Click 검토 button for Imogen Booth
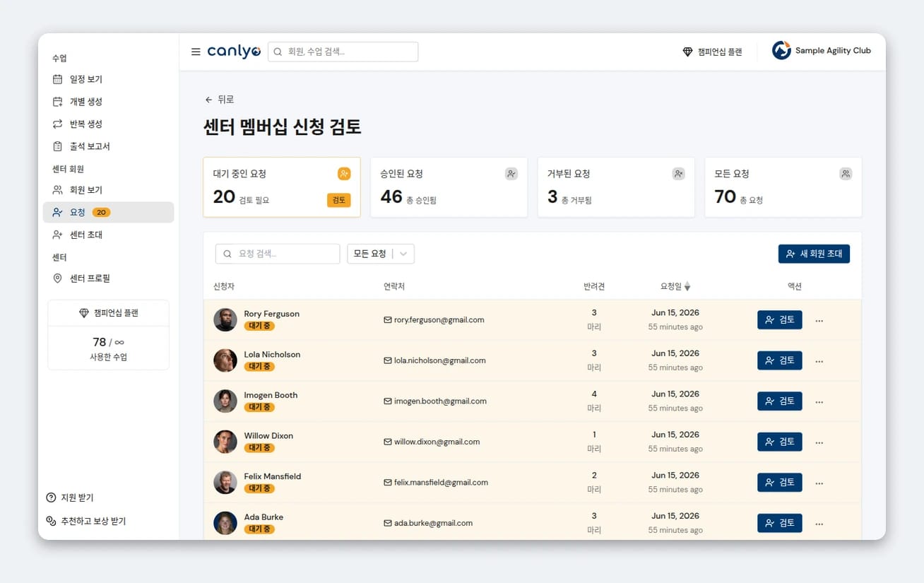Screen dimensions: 924x583 click(780, 401)
